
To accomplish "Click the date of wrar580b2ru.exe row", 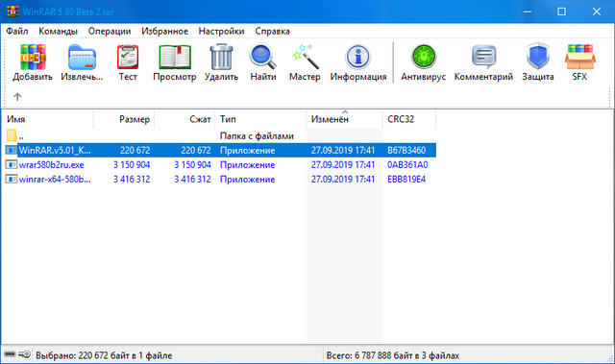I will (343, 165).
